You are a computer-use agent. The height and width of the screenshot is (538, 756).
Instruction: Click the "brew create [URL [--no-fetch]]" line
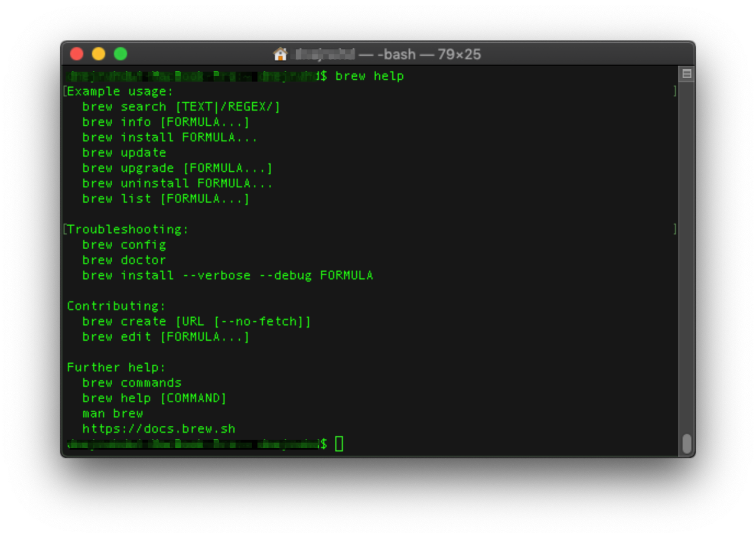click(197, 321)
